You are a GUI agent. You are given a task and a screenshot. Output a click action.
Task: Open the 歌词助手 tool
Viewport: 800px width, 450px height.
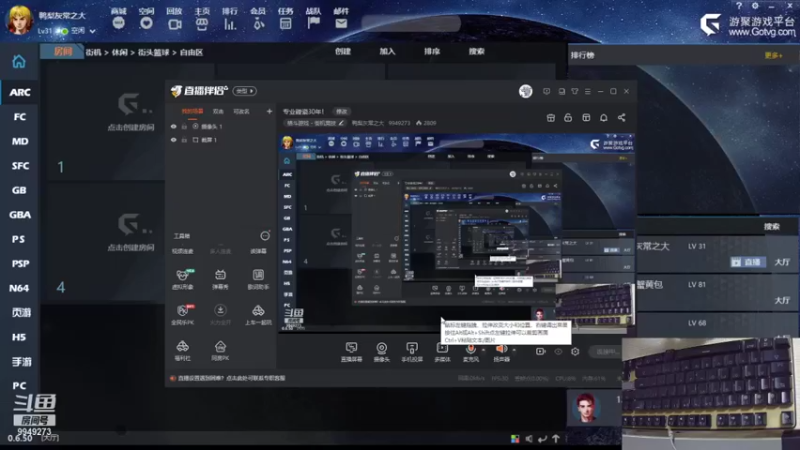tap(258, 279)
